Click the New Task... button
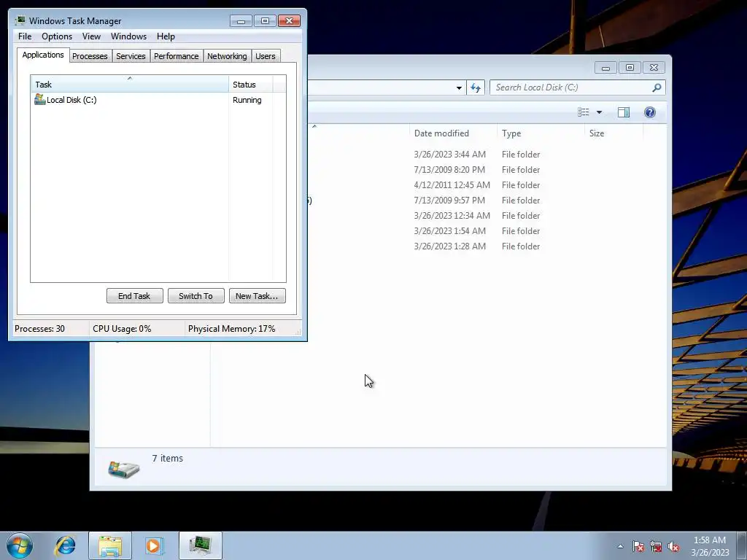747x560 pixels. coord(258,296)
